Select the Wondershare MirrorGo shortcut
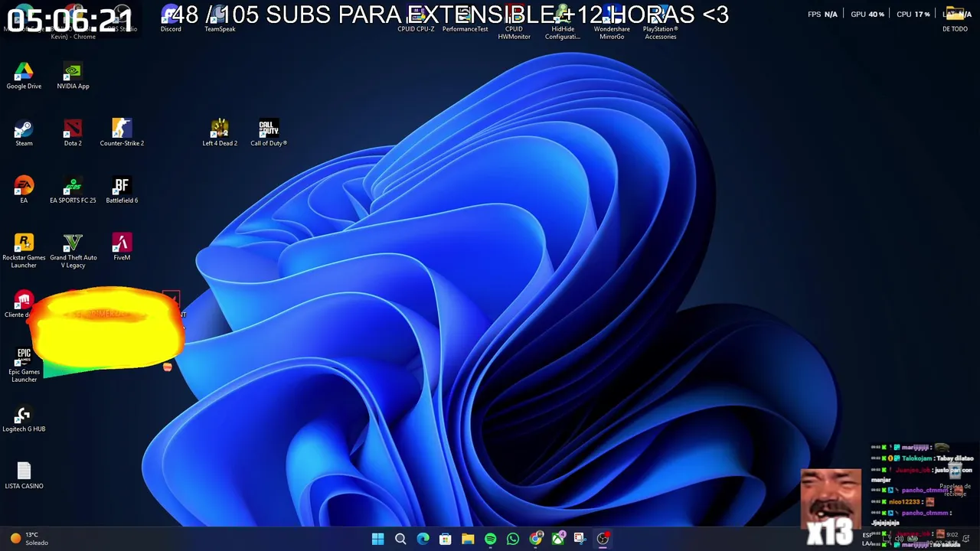Image resolution: width=980 pixels, height=551 pixels. tap(612, 23)
